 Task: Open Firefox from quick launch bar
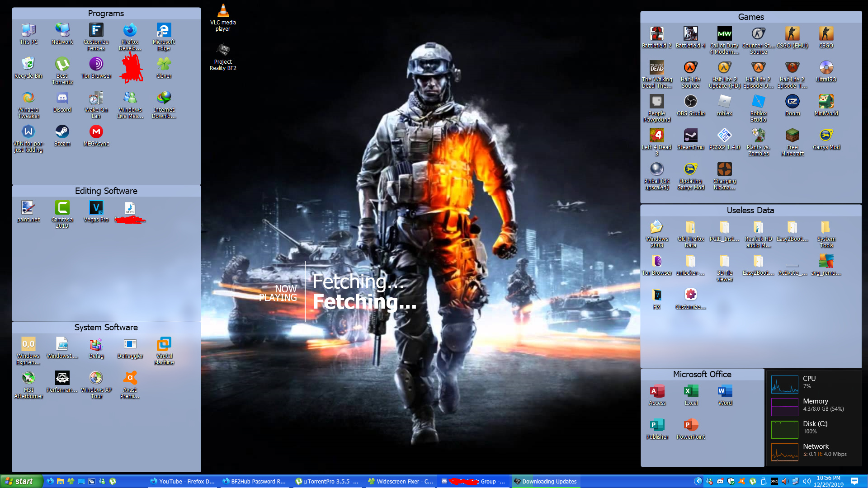pyautogui.click(x=50, y=481)
